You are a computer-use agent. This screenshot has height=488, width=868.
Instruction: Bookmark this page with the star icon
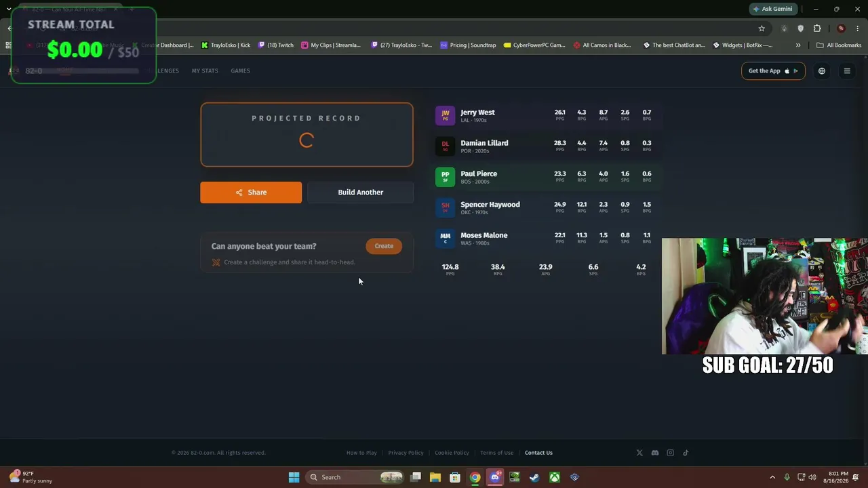tap(762, 28)
